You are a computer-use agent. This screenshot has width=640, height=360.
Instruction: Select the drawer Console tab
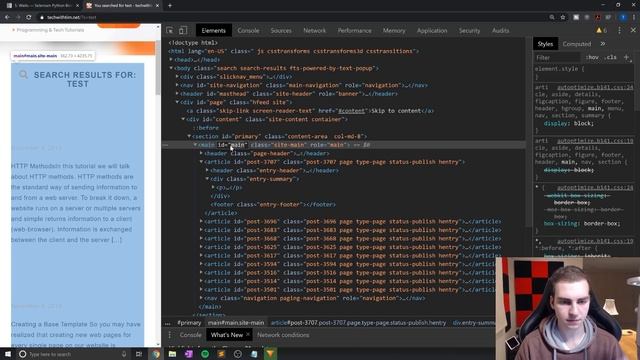tap(191, 335)
